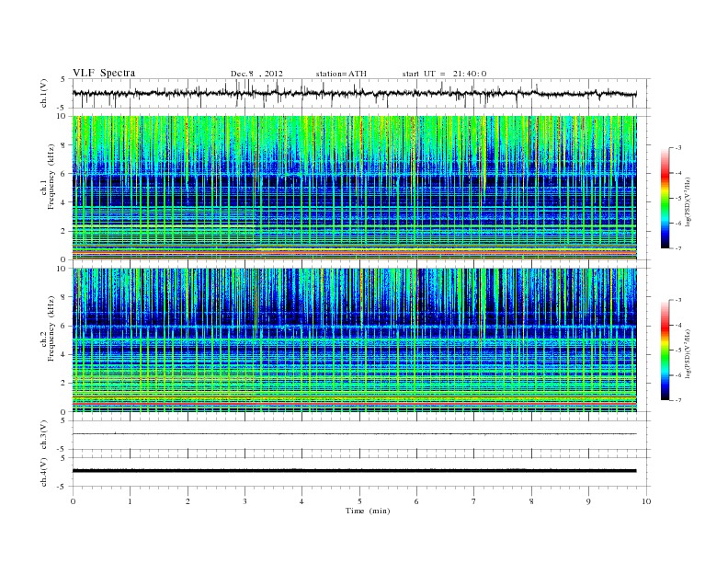Click inside the ch.2 spectrogram panel
This screenshot has width=728, height=563.
355,339
